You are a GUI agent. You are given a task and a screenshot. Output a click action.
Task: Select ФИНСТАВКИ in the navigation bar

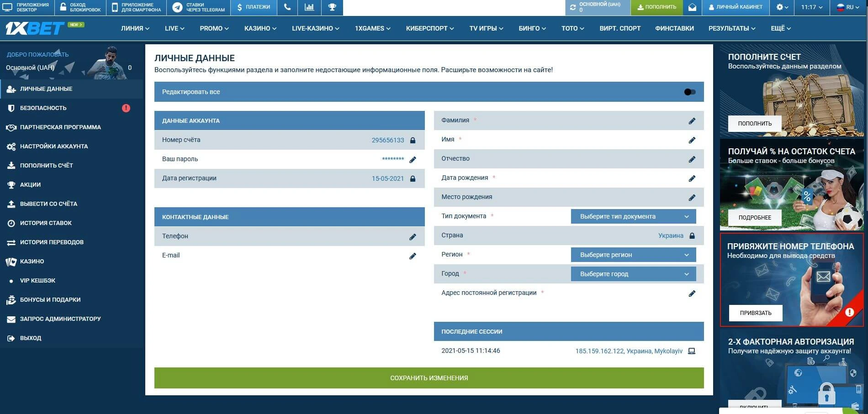tap(674, 28)
